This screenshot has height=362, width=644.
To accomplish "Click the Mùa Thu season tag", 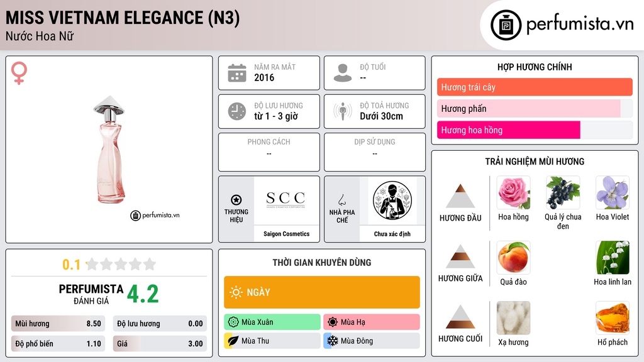I will pyautogui.click(x=272, y=341).
